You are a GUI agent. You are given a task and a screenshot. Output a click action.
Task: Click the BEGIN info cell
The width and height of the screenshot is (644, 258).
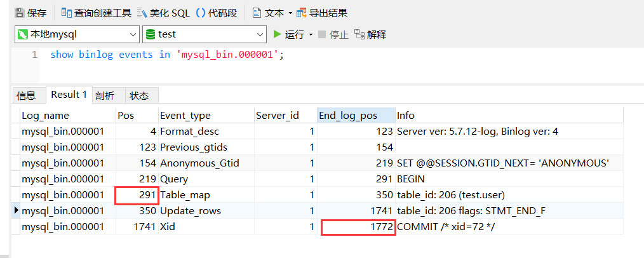tap(509, 179)
